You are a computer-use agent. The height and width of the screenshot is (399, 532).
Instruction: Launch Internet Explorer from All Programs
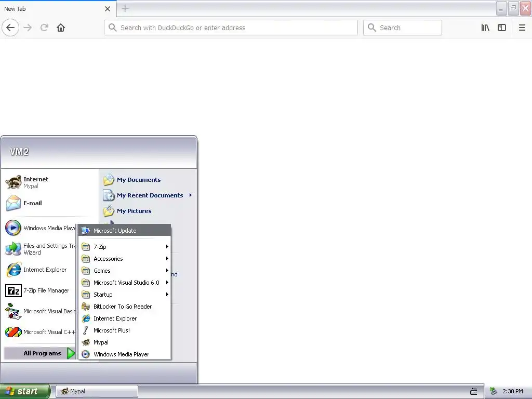tap(125, 318)
